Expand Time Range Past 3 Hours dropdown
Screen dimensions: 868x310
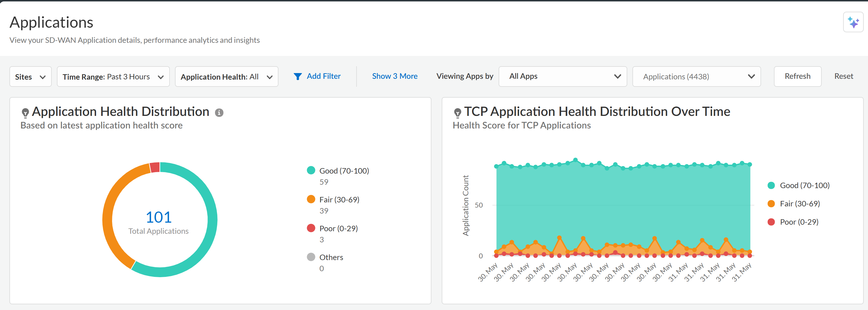tap(113, 77)
